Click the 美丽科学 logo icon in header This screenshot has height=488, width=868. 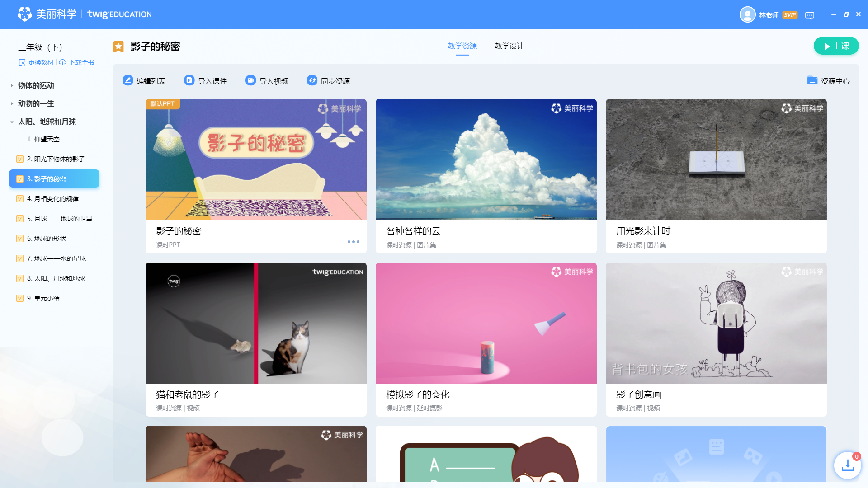tap(24, 14)
